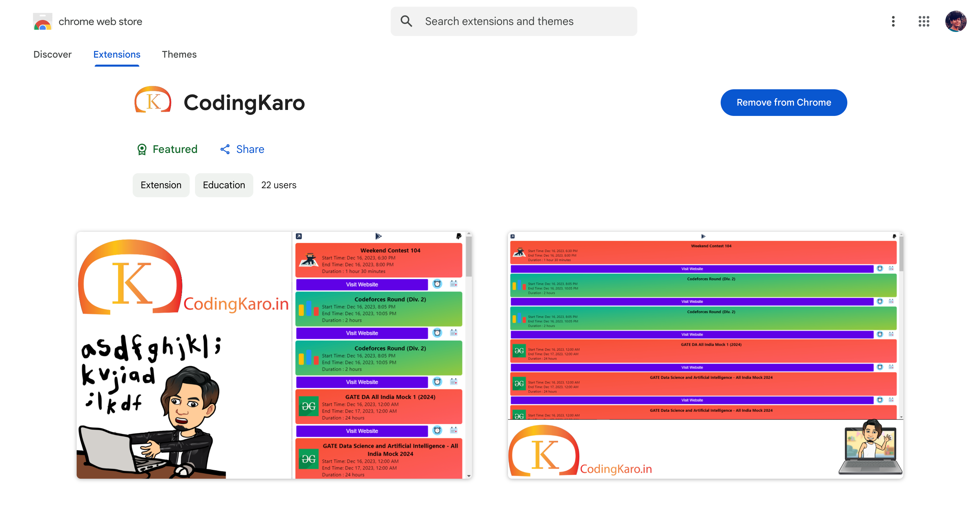
Task: Click the PayPal icon in the first screenshot
Action: pyautogui.click(x=459, y=236)
